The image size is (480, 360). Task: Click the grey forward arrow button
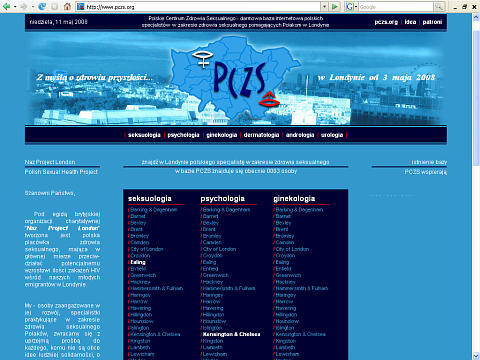(x=24, y=6)
